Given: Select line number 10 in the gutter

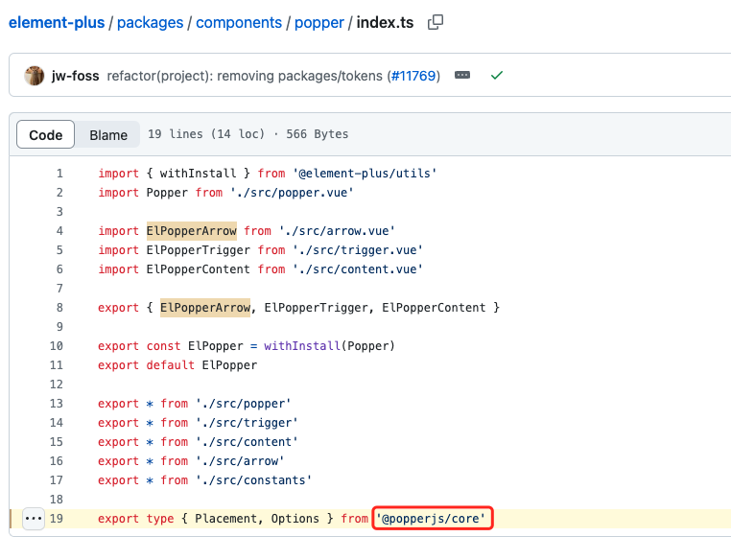Looking at the screenshot, I should pyautogui.click(x=56, y=346).
